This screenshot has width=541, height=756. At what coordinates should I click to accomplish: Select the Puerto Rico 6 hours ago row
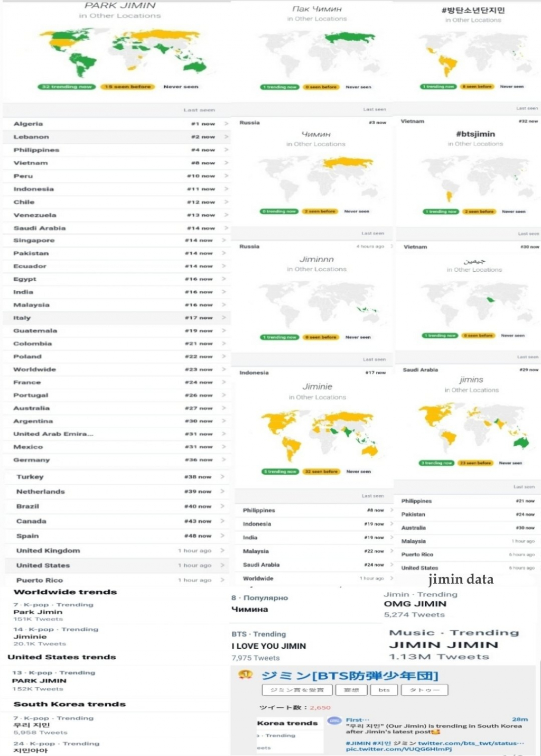coord(468,555)
